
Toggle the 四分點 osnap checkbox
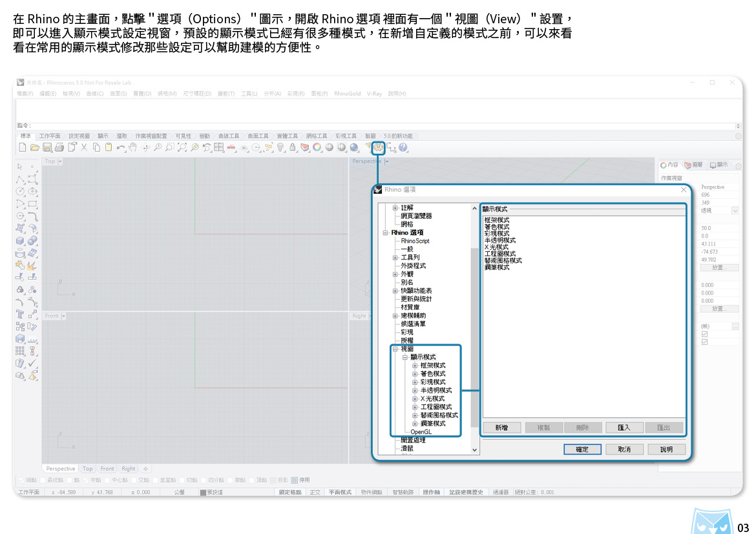tap(204, 480)
